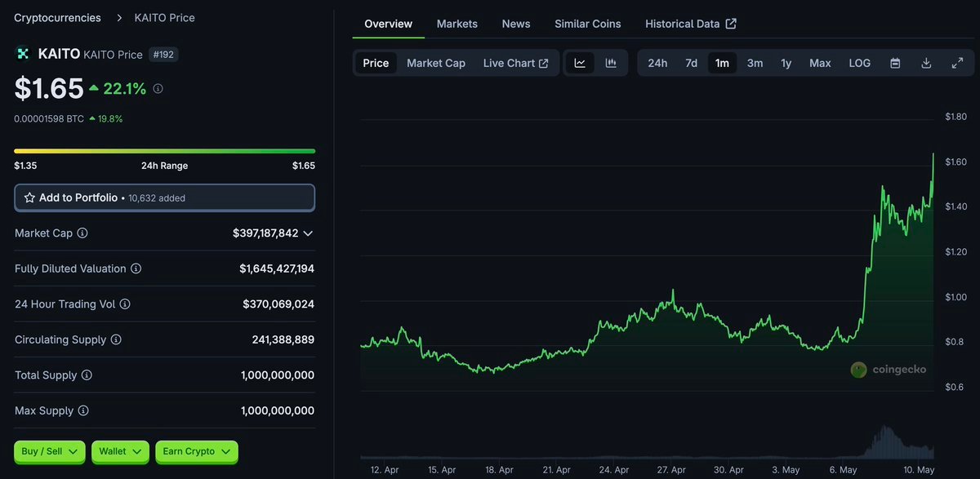Screen dimensions: 980x479
Task: Click Add to Portfolio button
Action: (x=164, y=197)
